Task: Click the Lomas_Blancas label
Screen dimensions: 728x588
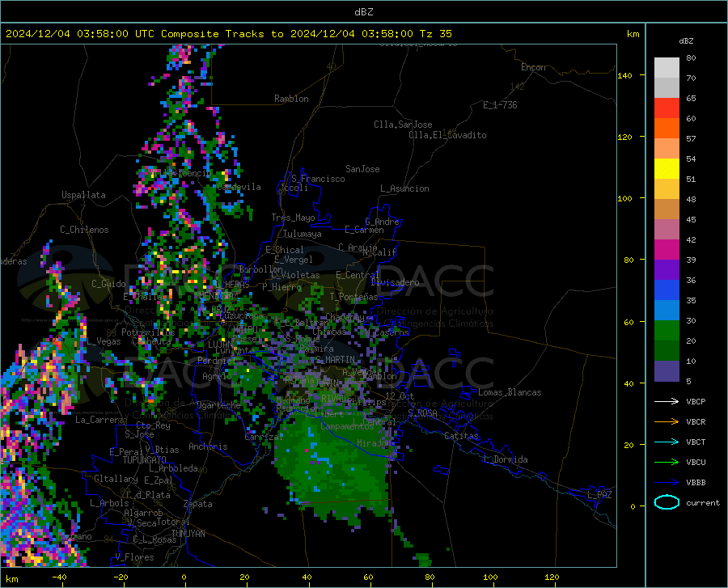Action: [510, 392]
